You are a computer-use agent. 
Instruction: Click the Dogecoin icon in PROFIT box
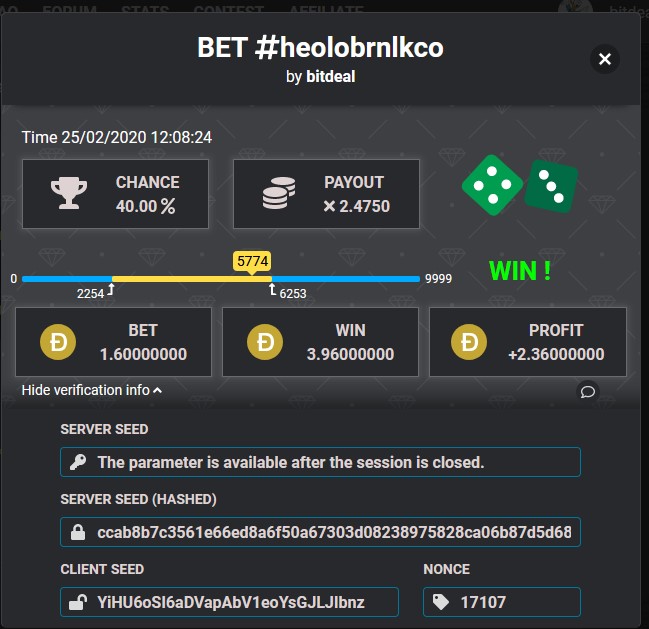pyautogui.click(x=471, y=342)
